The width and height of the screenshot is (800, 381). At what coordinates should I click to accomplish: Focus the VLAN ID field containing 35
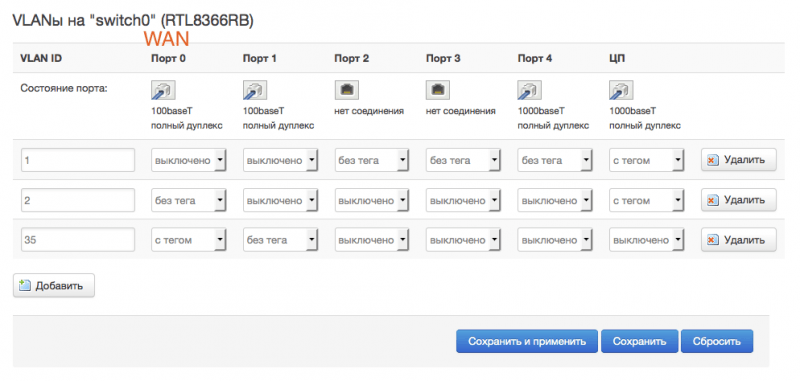coord(78,240)
